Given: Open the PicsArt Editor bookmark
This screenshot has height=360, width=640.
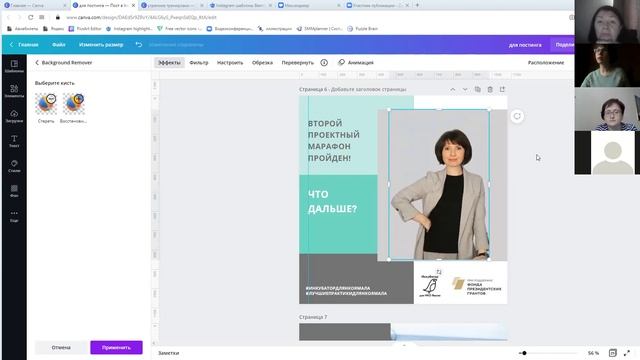Looking at the screenshot, I should 85,29.
